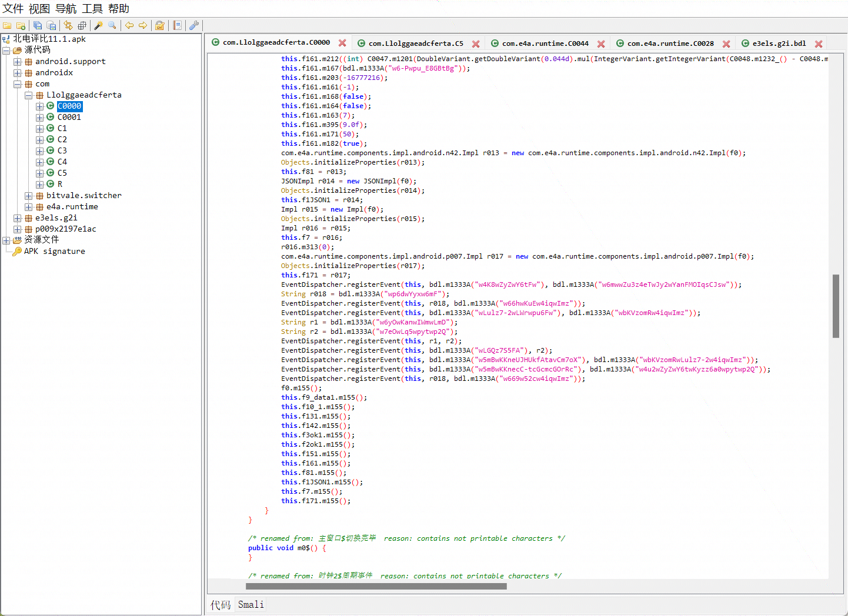Image resolution: width=848 pixels, height=616 pixels.
Task: Switch to the com.e4a.runtime.C0028 tab
Action: coord(670,43)
